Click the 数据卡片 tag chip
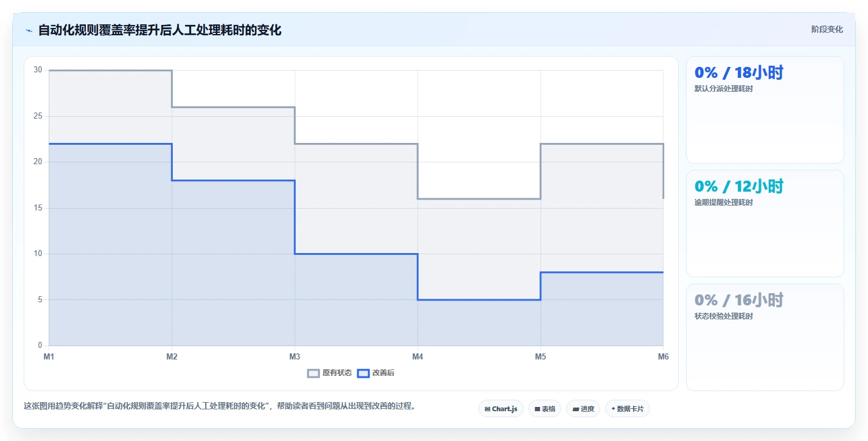868x441 pixels. pyautogui.click(x=628, y=409)
